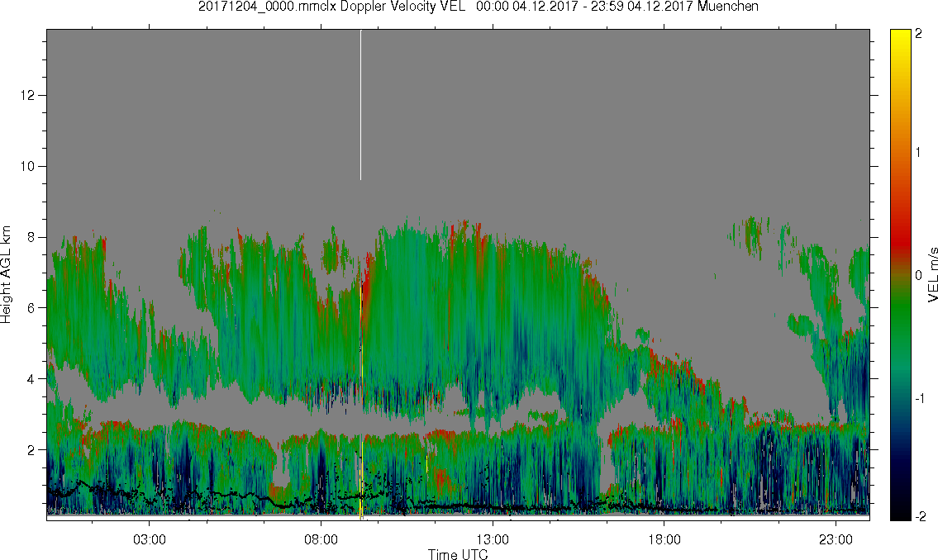Click the colorbar '1' value label
The height and width of the screenshot is (560, 938).
coord(918,153)
